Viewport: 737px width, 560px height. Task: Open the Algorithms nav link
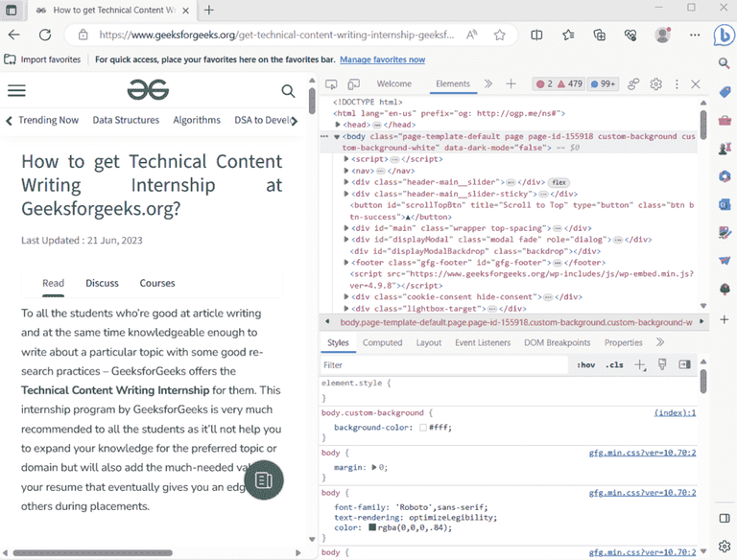[197, 120]
